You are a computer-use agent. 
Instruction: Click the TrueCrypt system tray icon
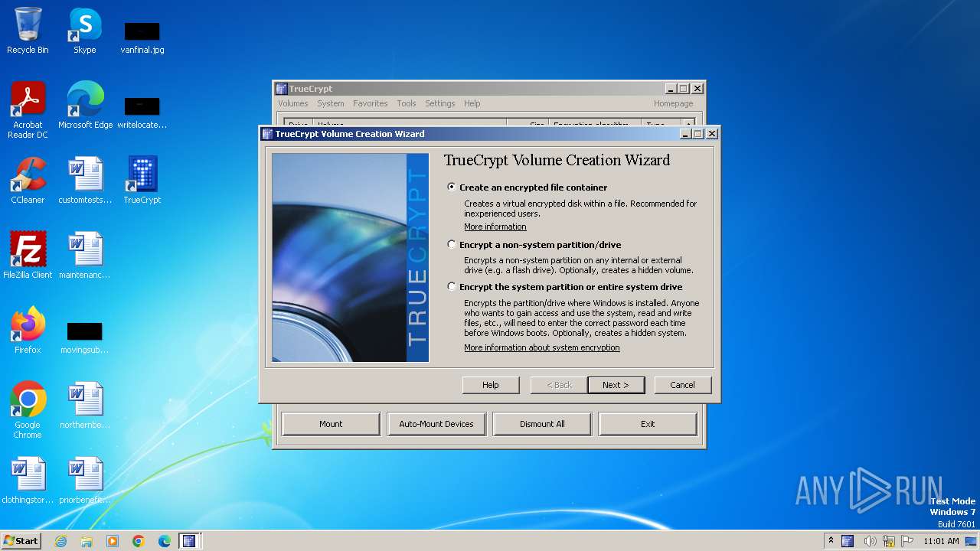(848, 541)
